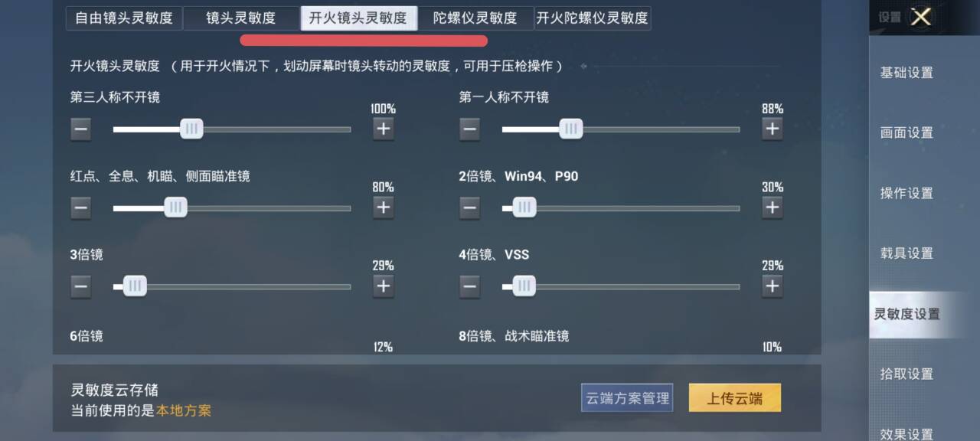This screenshot has width=980, height=441.
Task: Increase 4倍镜、VSS sensitivity with plus icon
Action: coord(773,286)
